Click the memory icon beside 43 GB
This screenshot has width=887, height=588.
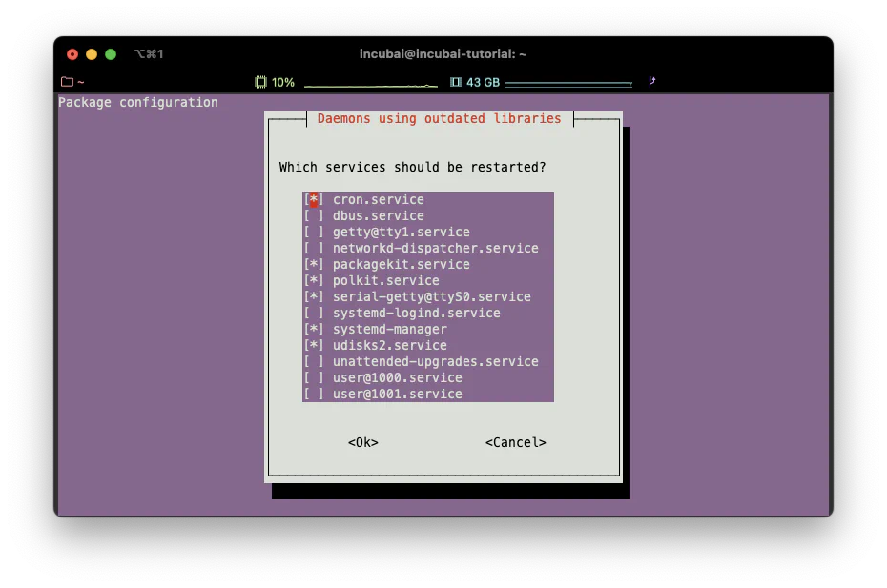click(455, 82)
